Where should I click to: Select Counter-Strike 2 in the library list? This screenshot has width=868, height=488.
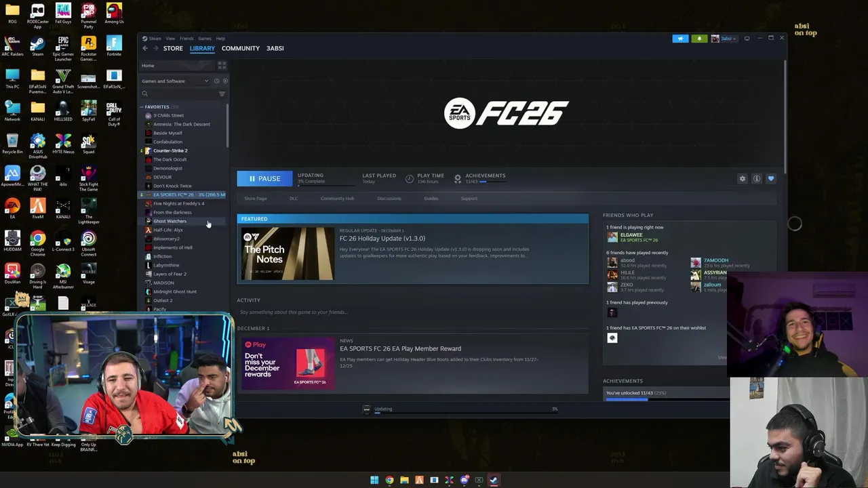[x=170, y=150]
